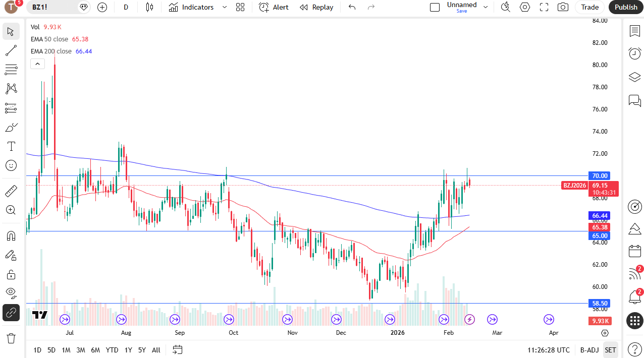Viewport: 644px width, 358px height.
Task: Open the notifications bell
Action: (634, 297)
